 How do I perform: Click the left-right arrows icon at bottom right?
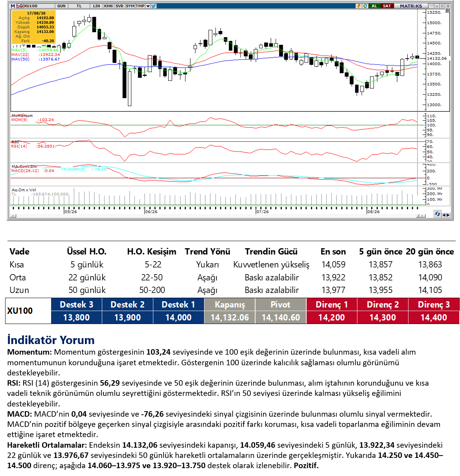[x=446, y=215]
